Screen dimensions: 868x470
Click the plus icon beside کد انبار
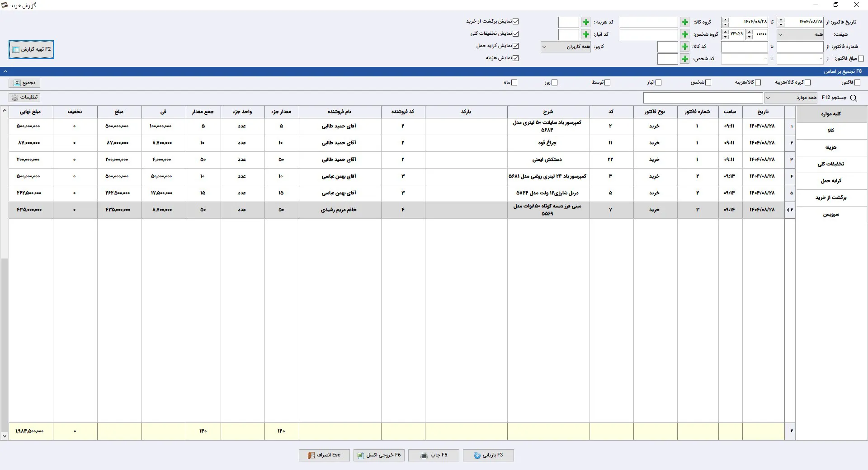[x=586, y=34]
